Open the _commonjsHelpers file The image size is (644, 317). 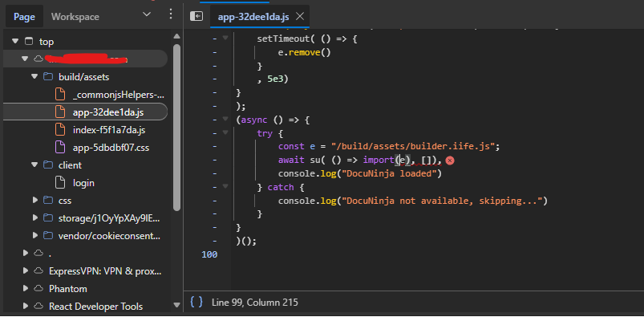coord(118,95)
